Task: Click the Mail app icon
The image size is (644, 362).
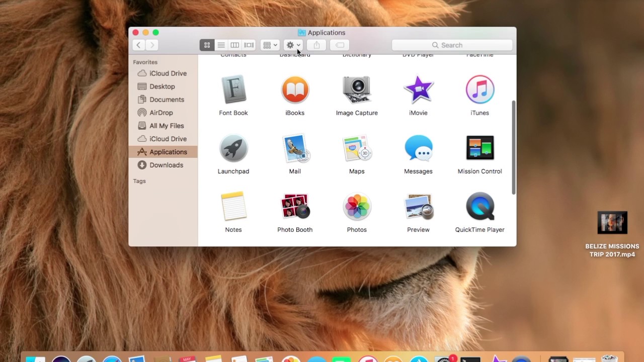Action: tap(295, 148)
